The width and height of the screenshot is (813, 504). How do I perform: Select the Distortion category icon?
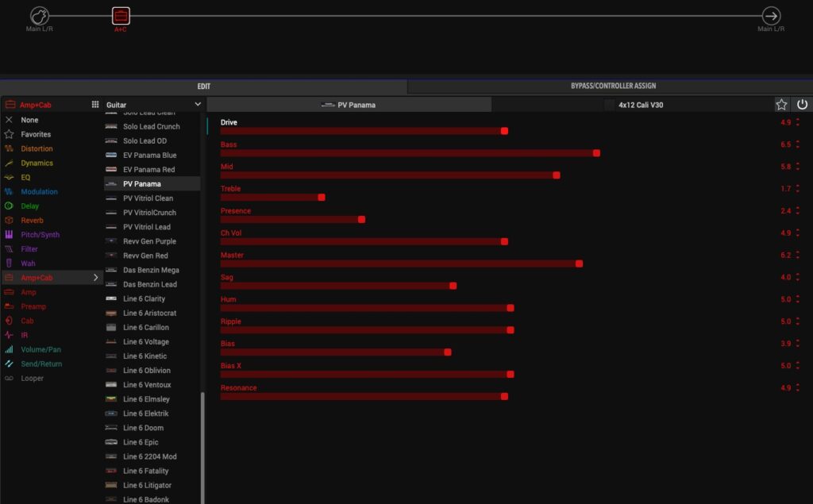[x=9, y=148]
